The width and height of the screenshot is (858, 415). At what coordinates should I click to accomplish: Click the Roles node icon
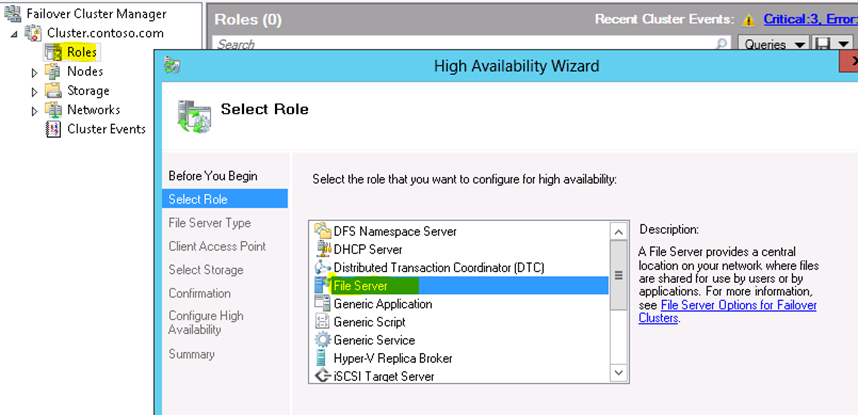[54, 53]
